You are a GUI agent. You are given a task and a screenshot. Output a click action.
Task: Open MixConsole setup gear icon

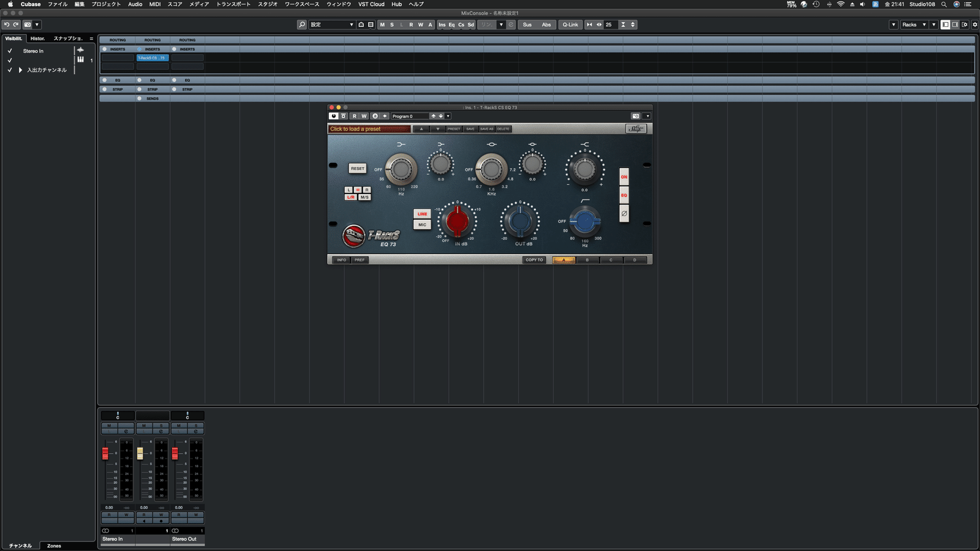click(975, 24)
